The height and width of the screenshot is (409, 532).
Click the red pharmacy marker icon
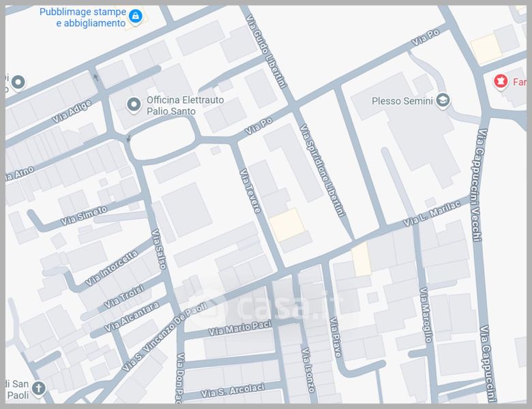pos(501,82)
